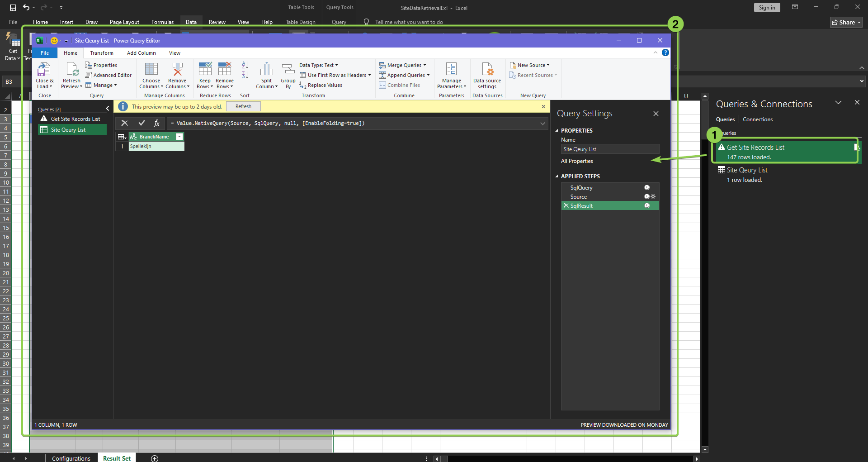Screen dimensions: 868x462
Task: Click Remove Columns icon
Action: (x=177, y=69)
